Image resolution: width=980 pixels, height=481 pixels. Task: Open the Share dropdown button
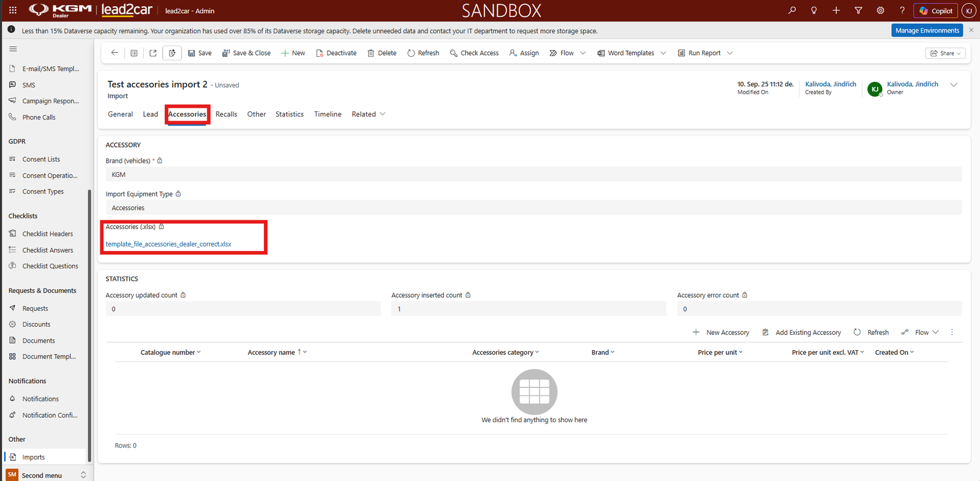pos(946,53)
